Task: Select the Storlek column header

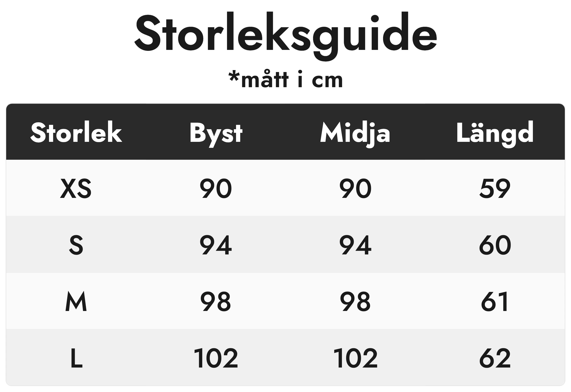Action: (76, 132)
